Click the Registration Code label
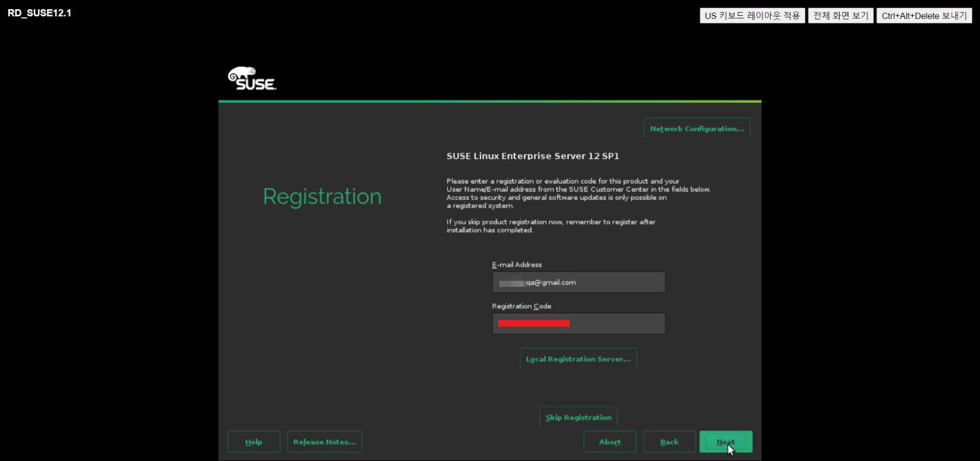Screen dimensions: 980x461 (x=522, y=306)
